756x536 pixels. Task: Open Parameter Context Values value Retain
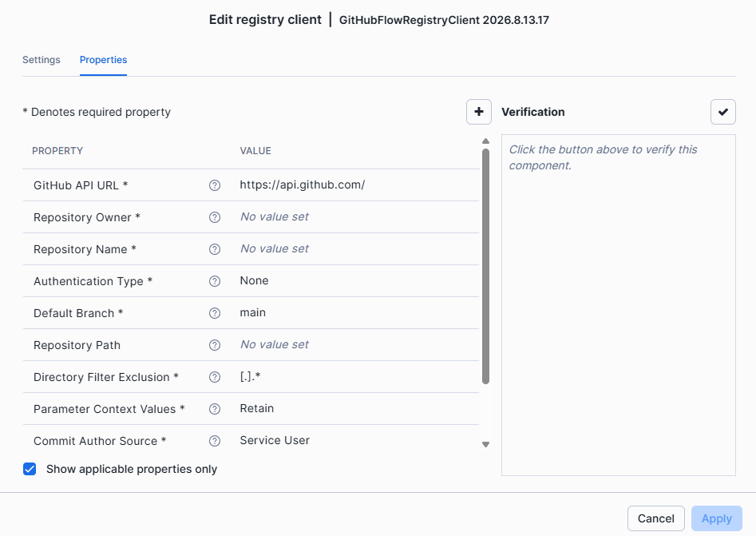(256, 409)
